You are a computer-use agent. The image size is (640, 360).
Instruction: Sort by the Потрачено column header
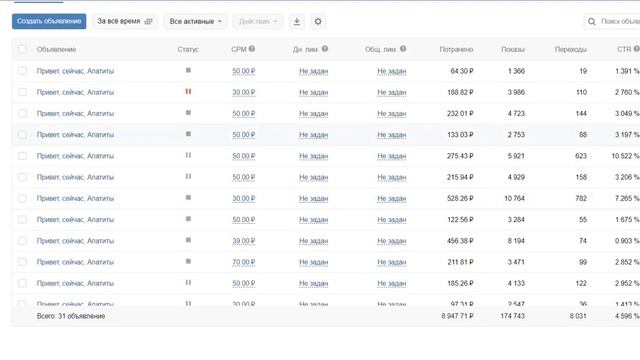(x=456, y=49)
